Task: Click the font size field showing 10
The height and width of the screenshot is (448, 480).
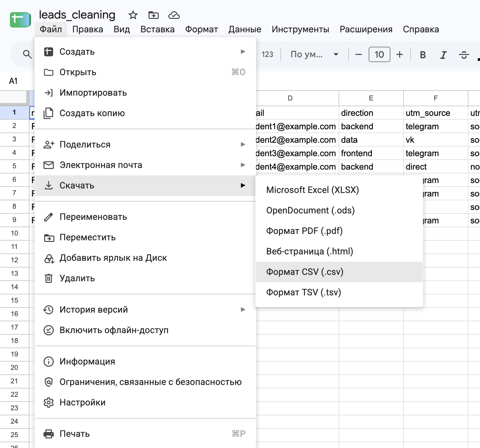Action: click(380, 54)
